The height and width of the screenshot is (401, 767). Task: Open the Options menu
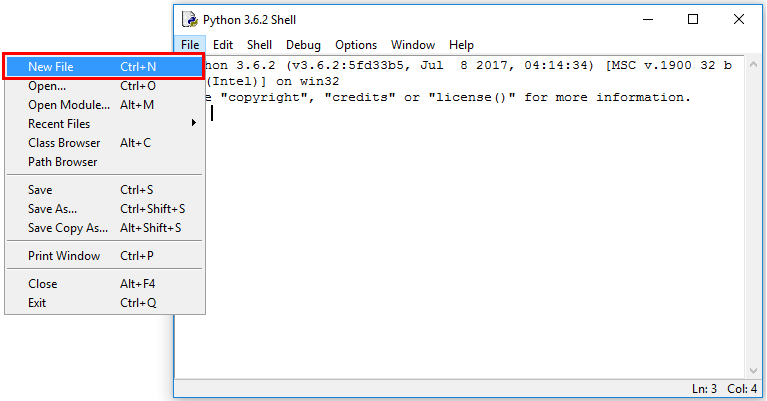[356, 45]
